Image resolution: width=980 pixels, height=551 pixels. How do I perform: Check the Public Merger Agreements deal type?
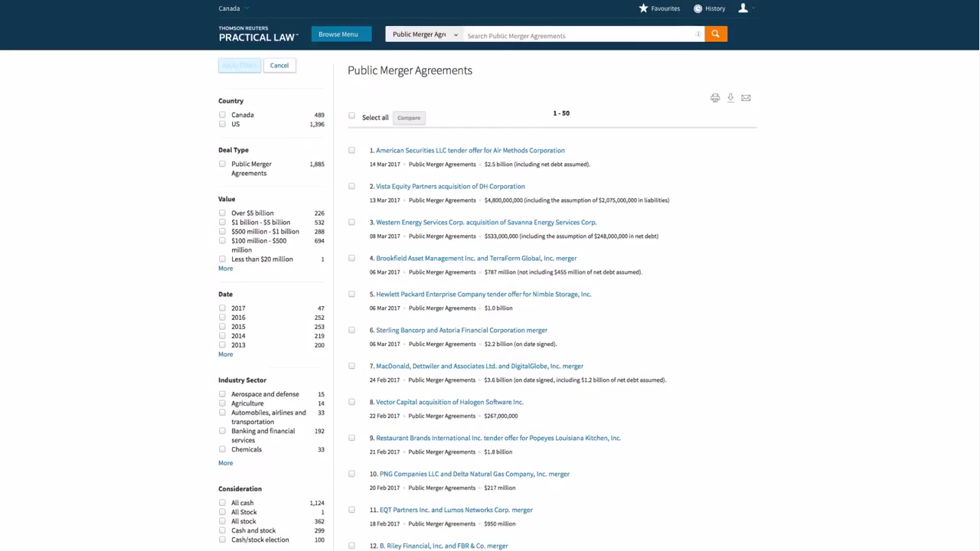pos(222,164)
